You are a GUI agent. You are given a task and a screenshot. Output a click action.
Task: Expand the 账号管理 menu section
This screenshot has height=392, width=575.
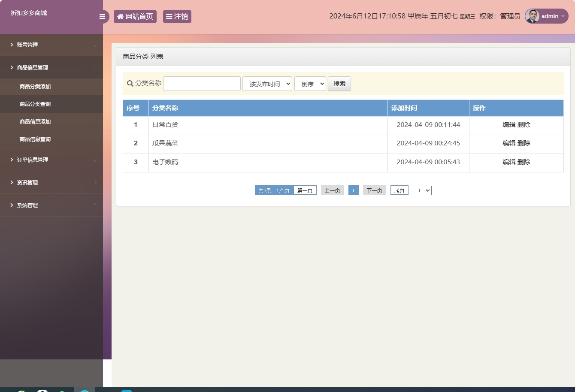(x=27, y=45)
